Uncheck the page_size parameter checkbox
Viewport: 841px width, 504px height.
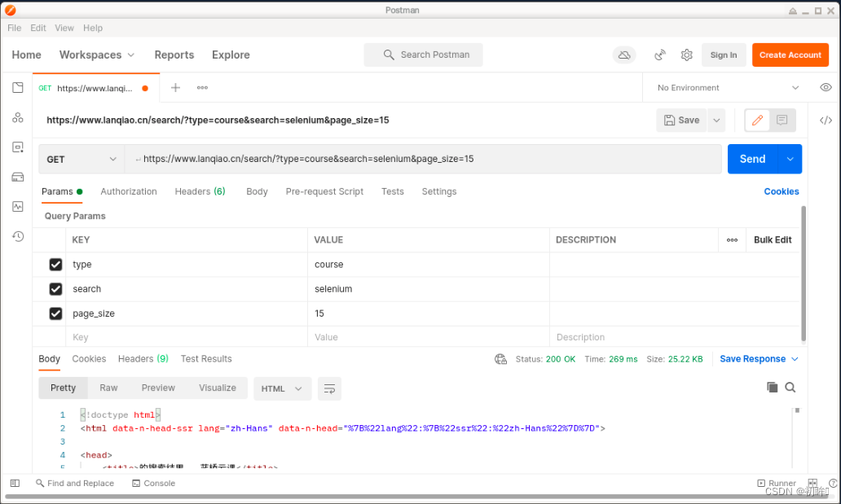coord(55,313)
